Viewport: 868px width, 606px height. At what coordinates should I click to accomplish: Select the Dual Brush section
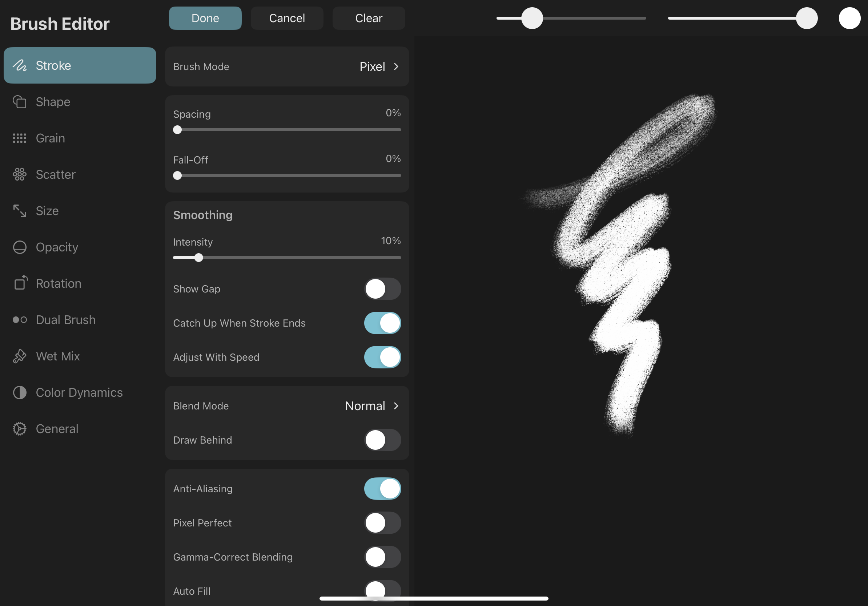tap(80, 320)
